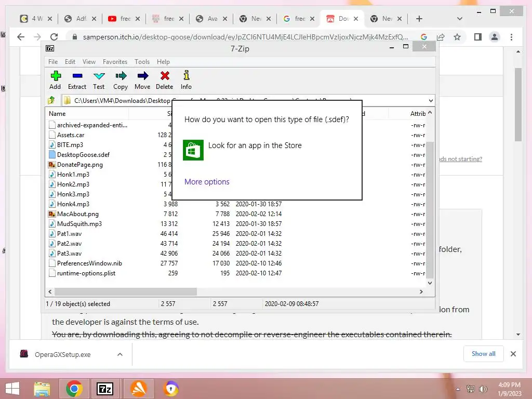Select the runtime-options.plist file
This screenshot has height=399, width=532.
coord(86,273)
